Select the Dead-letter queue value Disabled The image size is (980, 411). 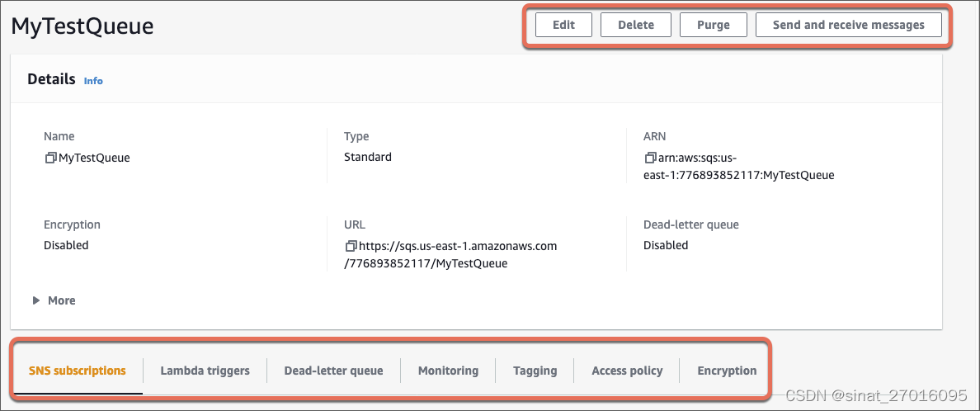(666, 245)
